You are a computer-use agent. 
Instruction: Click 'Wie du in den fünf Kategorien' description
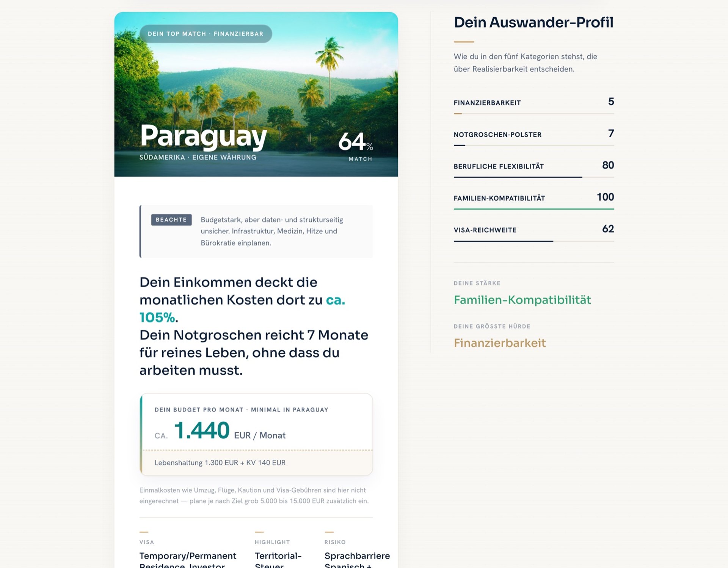[525, 63]
